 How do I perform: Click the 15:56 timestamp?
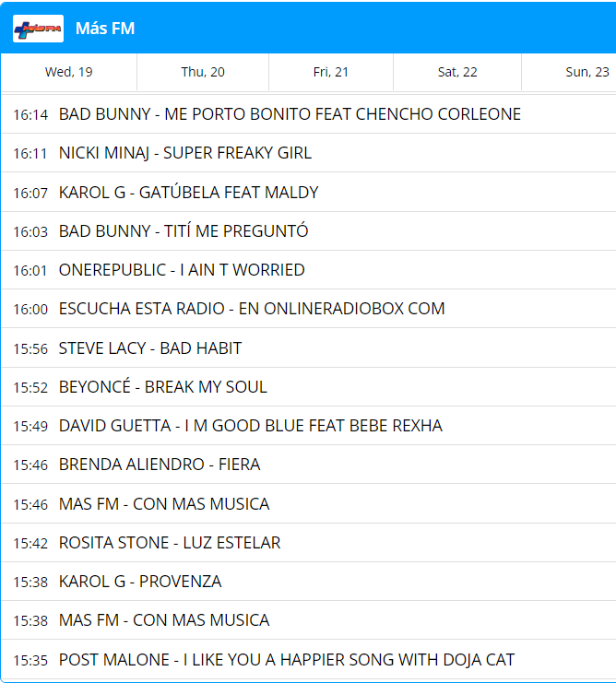click(x=30, y=349)
